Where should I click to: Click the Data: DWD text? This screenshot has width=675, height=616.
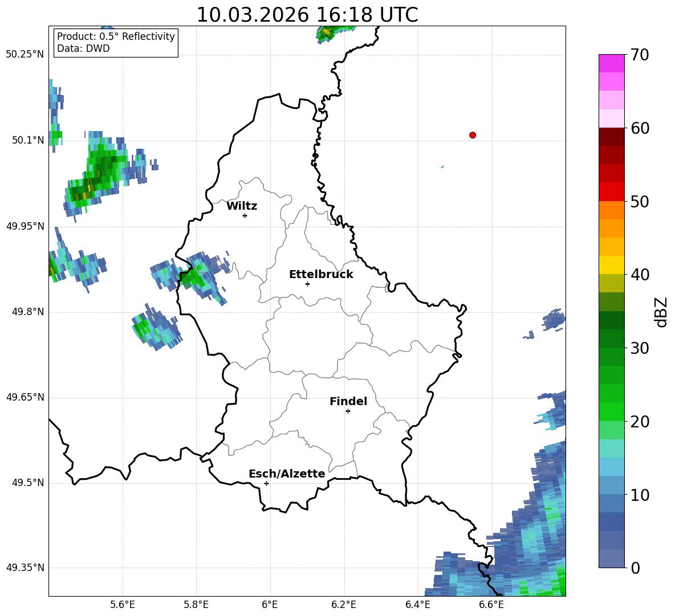pyautogui.click(x=83, y=48)
